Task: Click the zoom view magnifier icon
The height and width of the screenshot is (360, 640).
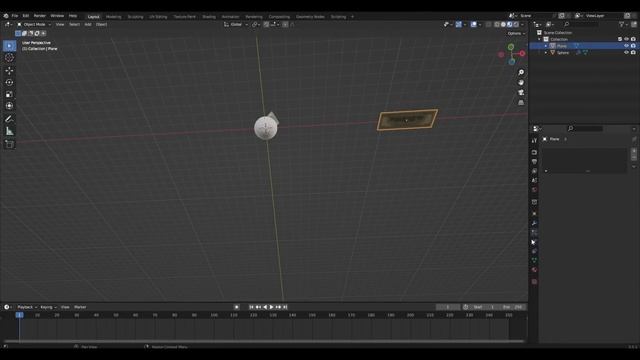Action: (x=521, y=72)
